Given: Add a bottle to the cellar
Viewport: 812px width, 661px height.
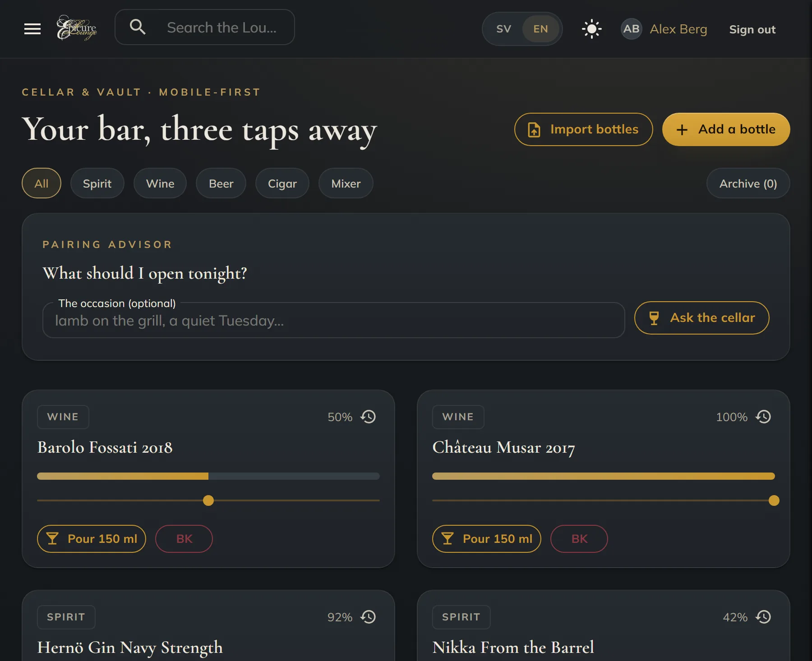Looking at the screenshot, I should coord(726,129).
